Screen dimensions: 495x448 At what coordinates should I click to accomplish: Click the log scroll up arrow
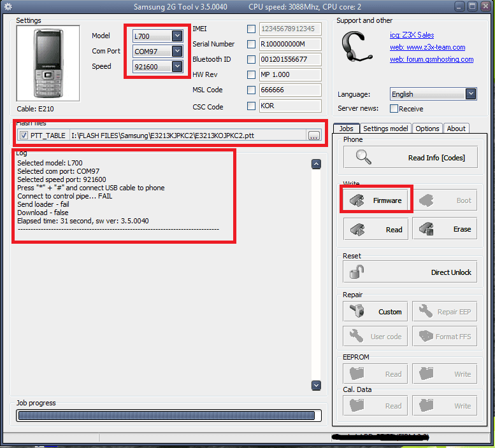[x=316, y=164]
